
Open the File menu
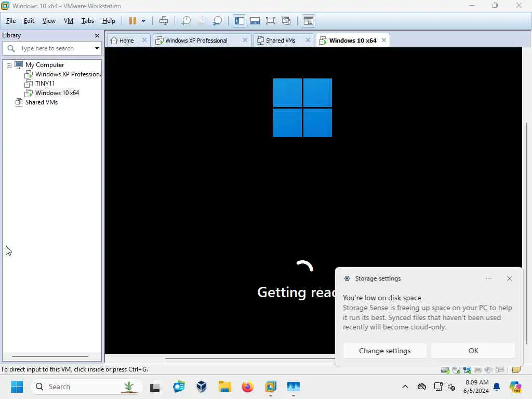coord(11,21)
